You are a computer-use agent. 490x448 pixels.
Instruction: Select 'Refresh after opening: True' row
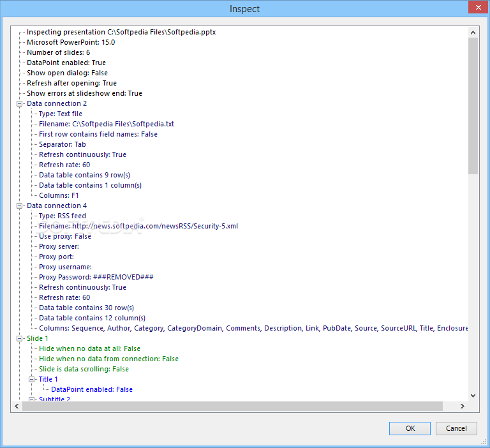pos(71,83)
